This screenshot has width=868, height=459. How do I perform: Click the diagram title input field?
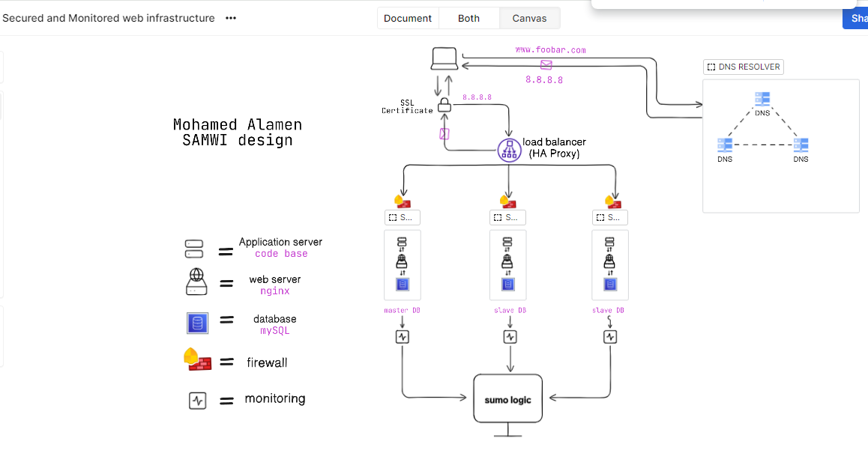pos(109,18)
